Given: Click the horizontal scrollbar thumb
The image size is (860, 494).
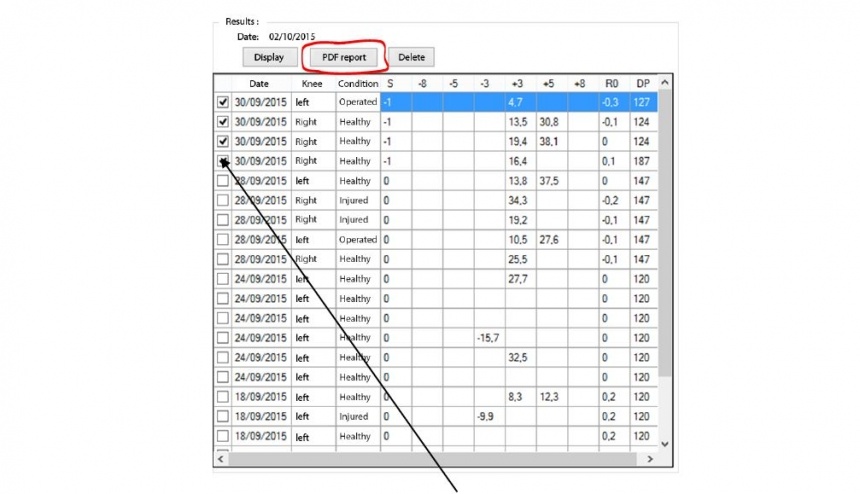Looking at the screenshot, I should pyautogui.click(x=430, y=459).
